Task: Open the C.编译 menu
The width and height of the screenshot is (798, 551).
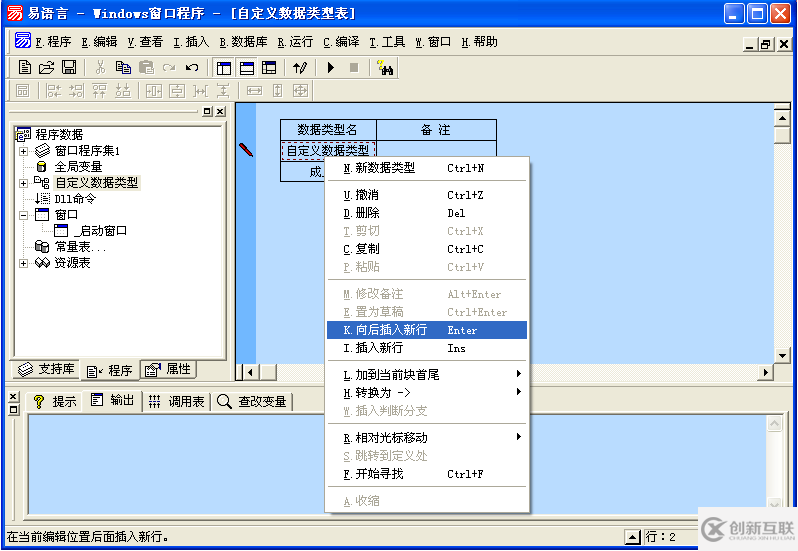Action: (x=341, y=42)
